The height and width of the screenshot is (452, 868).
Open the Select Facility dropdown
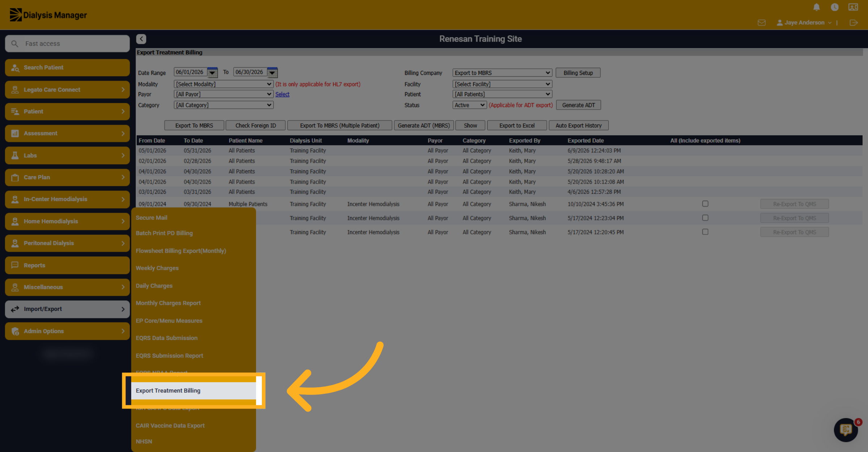[502, 84]
